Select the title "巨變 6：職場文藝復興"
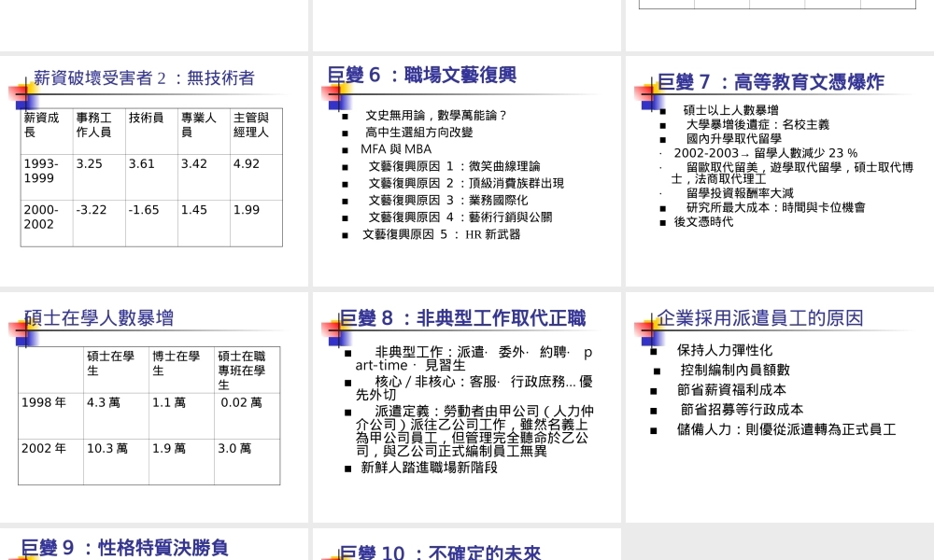Screen dimensions: 934x560 coord(420,76)
